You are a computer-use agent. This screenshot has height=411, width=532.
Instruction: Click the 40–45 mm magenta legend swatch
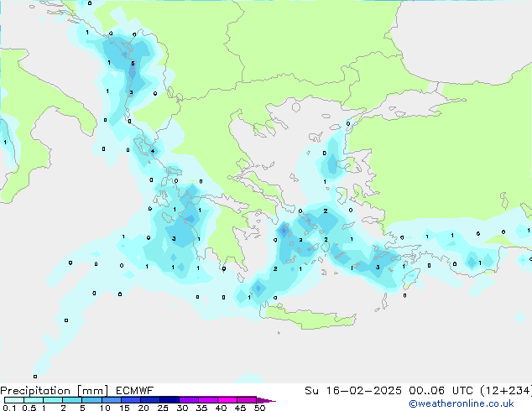[227, 400]
